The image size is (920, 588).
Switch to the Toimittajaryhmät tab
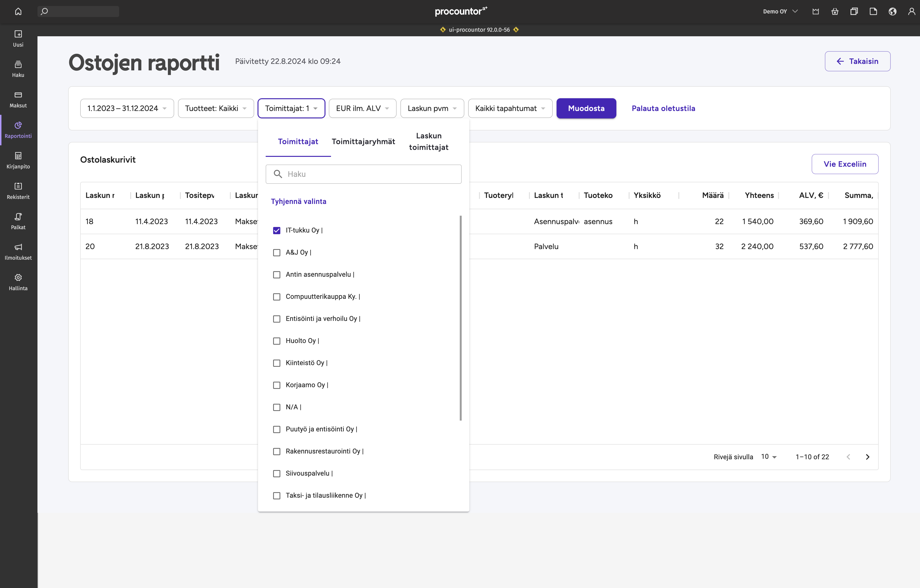coord(363,142)
